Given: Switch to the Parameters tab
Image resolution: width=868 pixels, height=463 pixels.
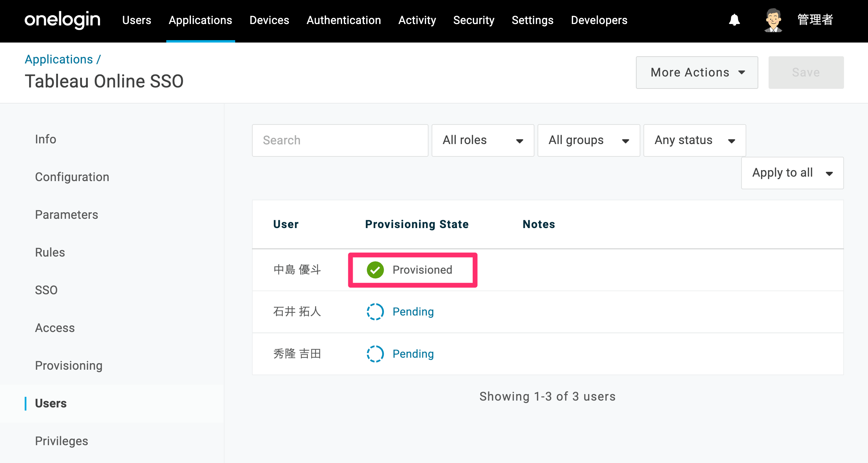Looking at the screenshot, I should pyautogui.click(x=67, y=215).
